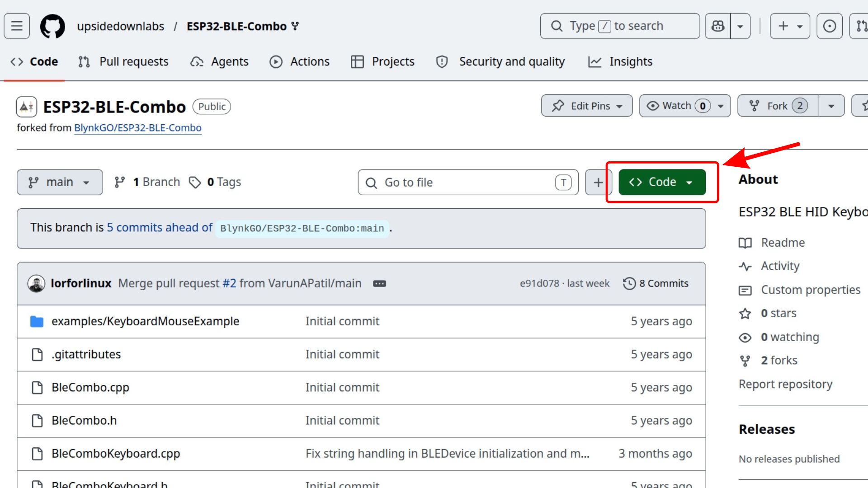View the 0 Tags list

(215, 182)
